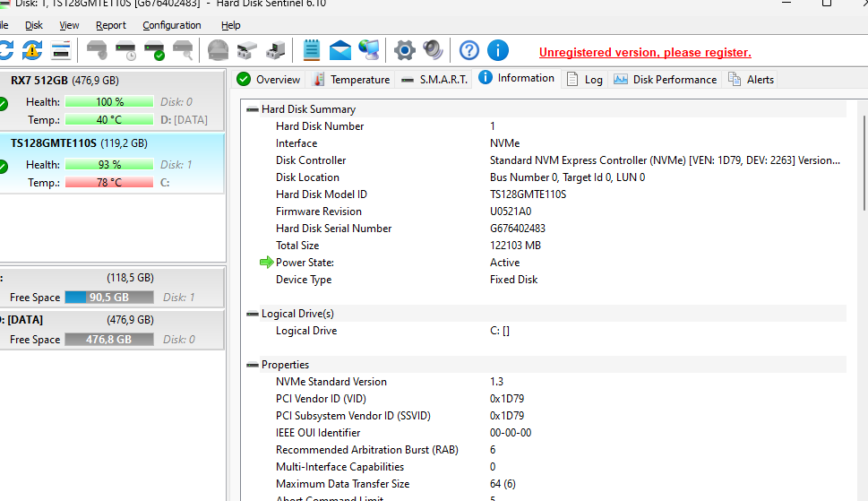Click the C: free space bar
Viewport: 868px width, 501px height.
[x=108, y=298]
